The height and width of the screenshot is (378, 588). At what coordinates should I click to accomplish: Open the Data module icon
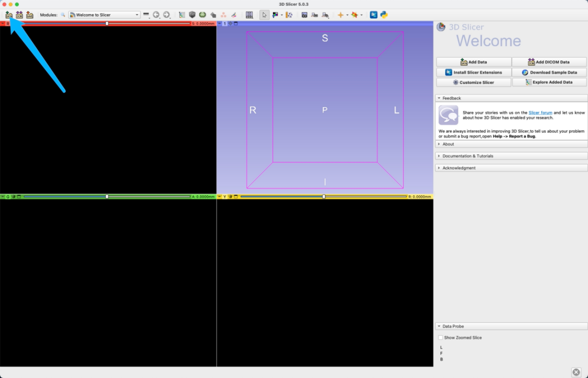tap(182, 15)
